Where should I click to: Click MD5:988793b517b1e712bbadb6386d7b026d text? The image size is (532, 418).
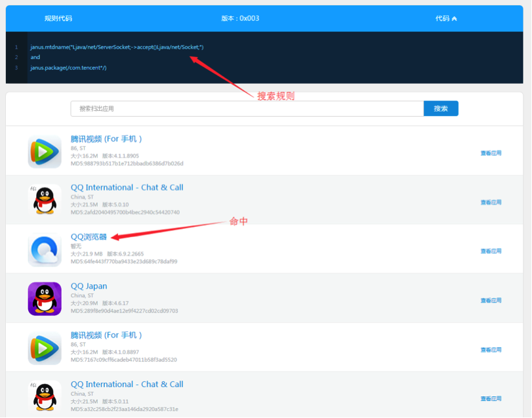pyautogui.click(x=127, y=163)
